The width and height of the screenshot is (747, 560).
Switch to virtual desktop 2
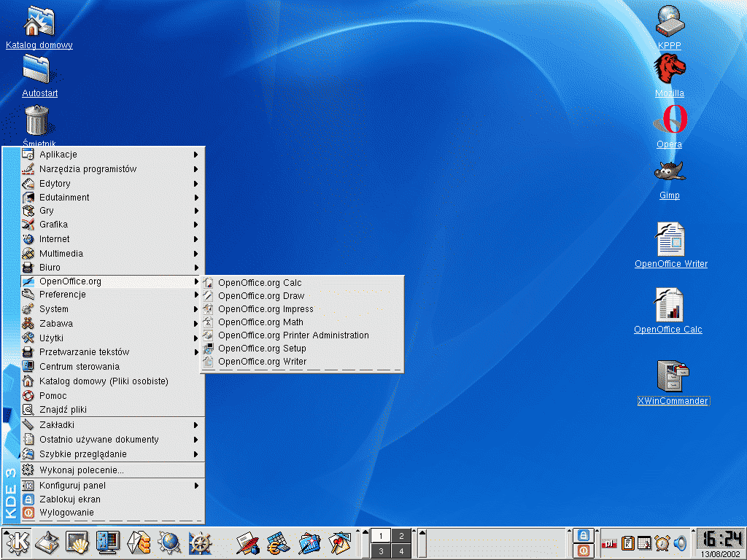click(x=401, y=536)
